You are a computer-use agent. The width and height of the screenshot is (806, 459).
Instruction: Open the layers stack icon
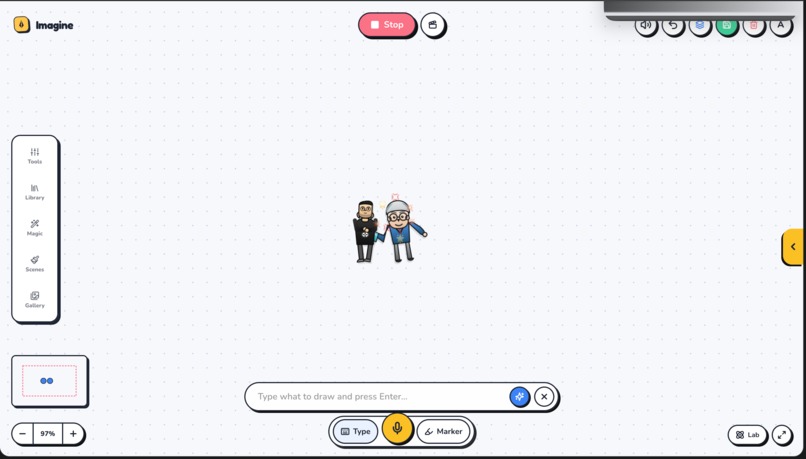pyautogui.click(x=700, y=25)
